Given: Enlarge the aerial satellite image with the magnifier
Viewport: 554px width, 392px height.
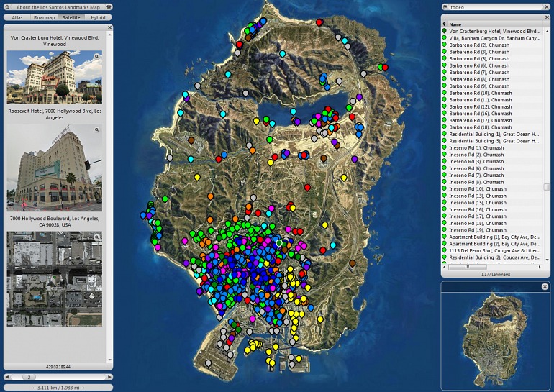Looking at the screenshot, I should pyautogui.click(x=97, y=237).
